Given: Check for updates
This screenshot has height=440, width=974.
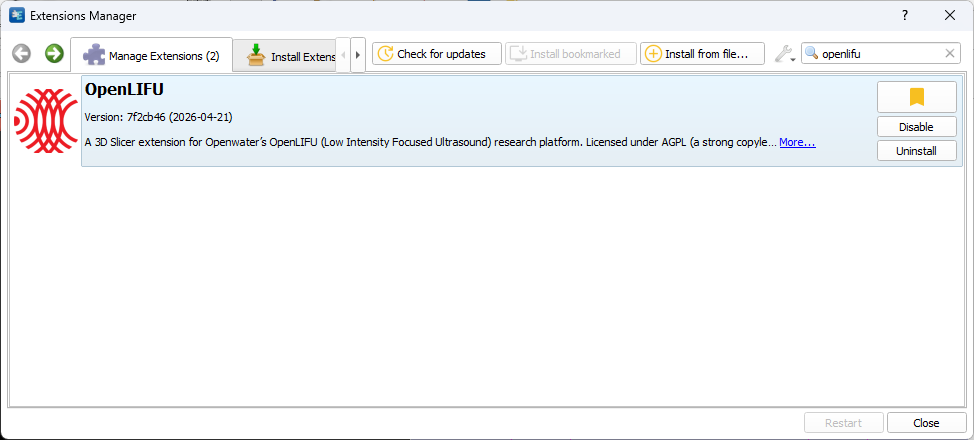Looking at the screenshot, I should (437, 54).
